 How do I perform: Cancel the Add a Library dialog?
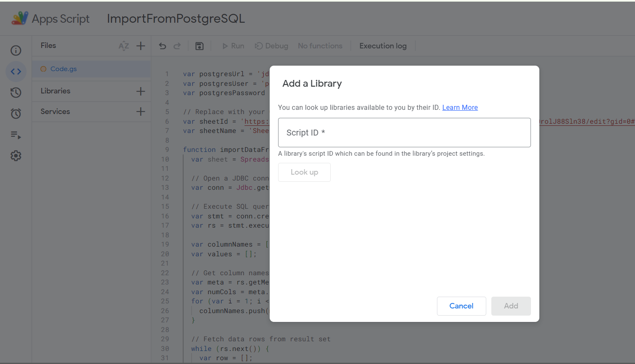[461, 306]
